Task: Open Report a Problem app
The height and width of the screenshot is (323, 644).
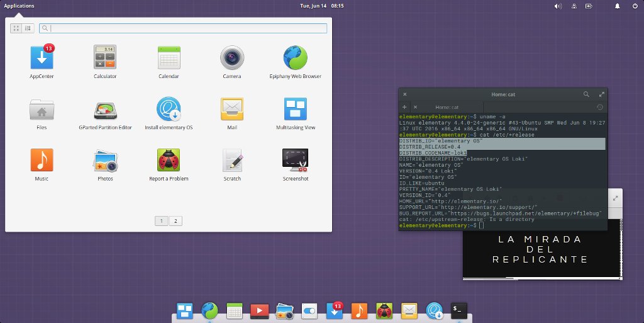Action: tap(168, 161)
